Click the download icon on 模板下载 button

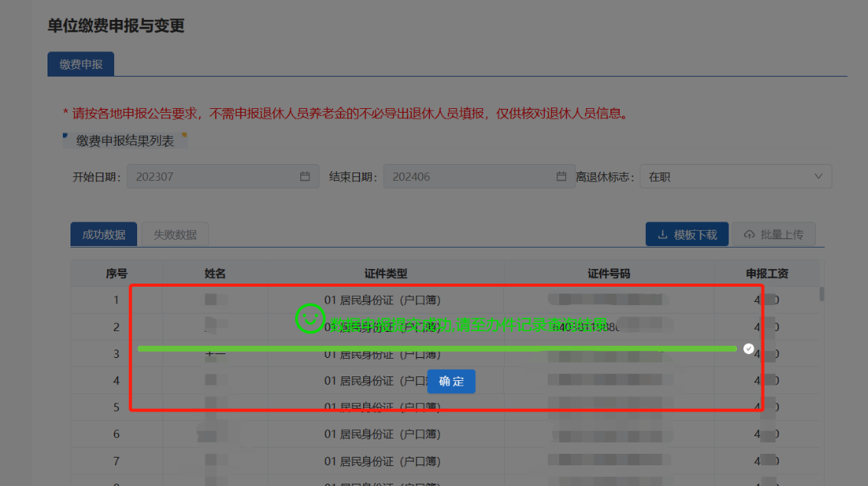pos(662,235)
